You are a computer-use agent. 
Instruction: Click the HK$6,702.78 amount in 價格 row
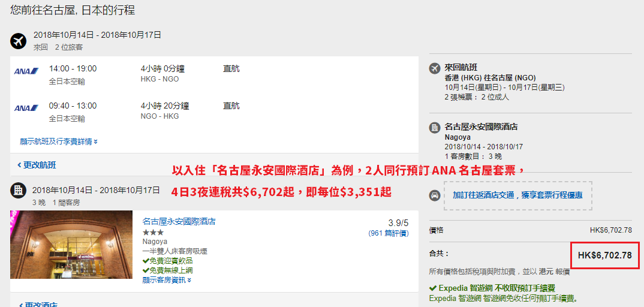pos(611,230)
